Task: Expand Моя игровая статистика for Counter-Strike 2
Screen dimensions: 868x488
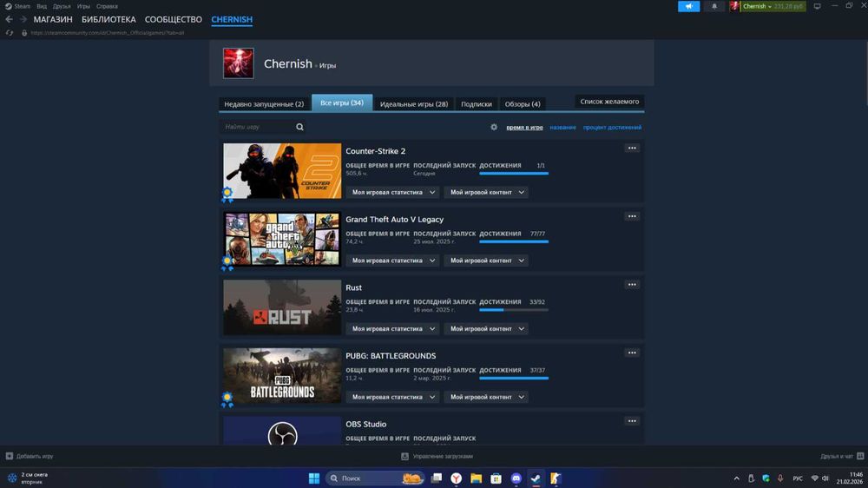Action: pyautogui.click(x=391, y=193)
